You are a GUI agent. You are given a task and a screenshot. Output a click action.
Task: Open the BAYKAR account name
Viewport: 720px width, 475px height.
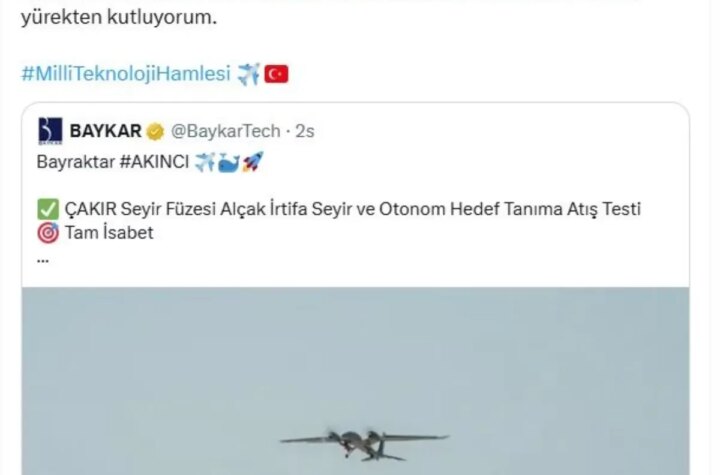click(x=105, y=131)
